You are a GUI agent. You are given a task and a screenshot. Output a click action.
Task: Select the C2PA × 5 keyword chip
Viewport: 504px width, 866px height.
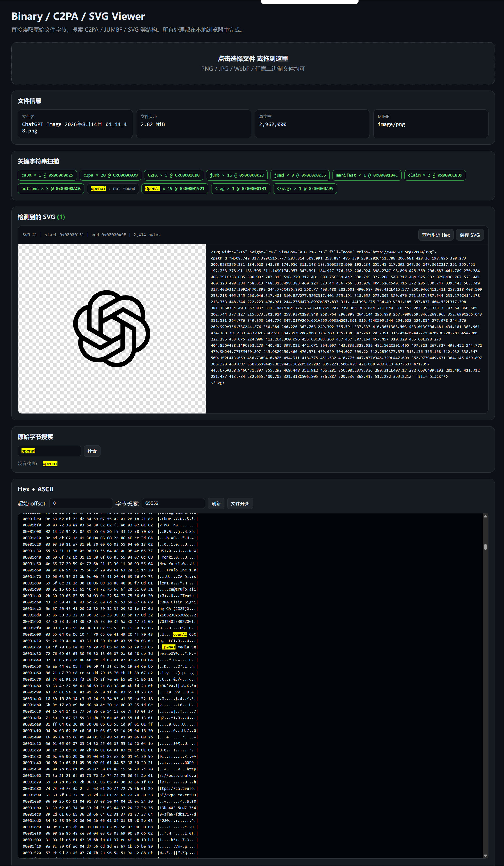[x=174, y=175]
